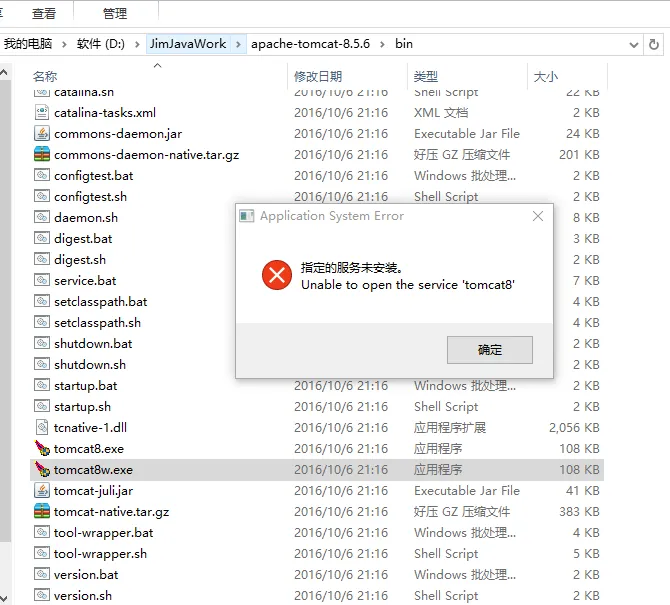The image size is (670, 605).
Task: Click the tomcat-juli.jar Java icon
Action: pyautogui.click(x=41, y=490)
